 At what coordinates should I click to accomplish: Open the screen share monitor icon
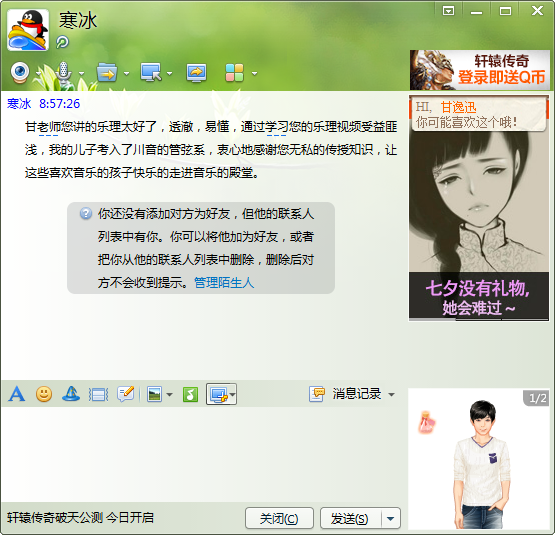(196, 73)
